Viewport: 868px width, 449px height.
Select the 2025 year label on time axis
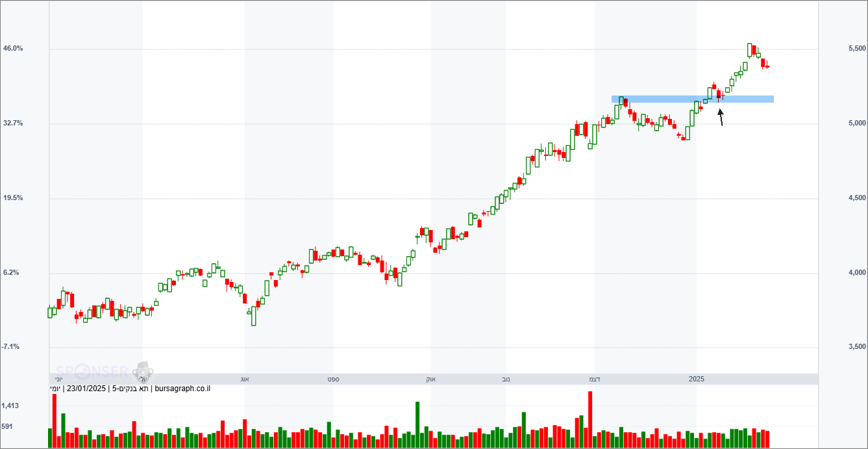[696, 379]
